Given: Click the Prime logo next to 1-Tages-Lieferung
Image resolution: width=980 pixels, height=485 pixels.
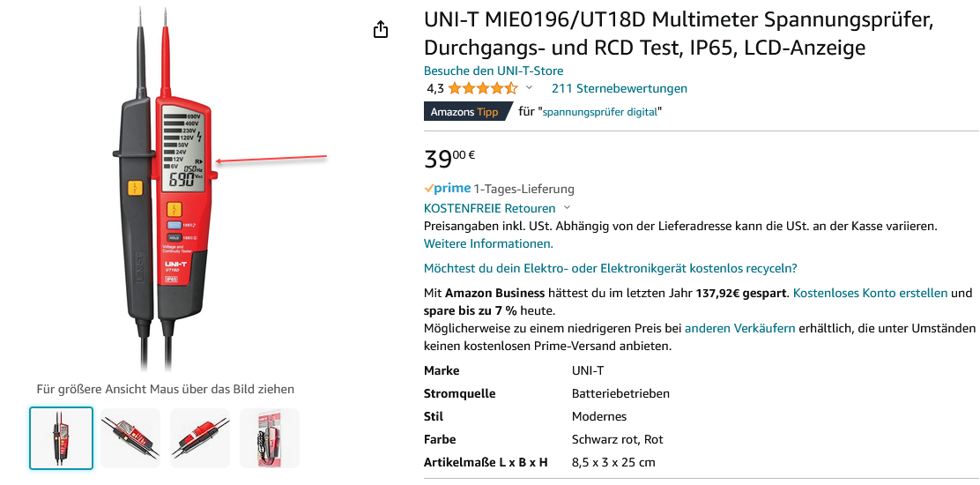Looking at the screenshot, I should click(447, 189).
